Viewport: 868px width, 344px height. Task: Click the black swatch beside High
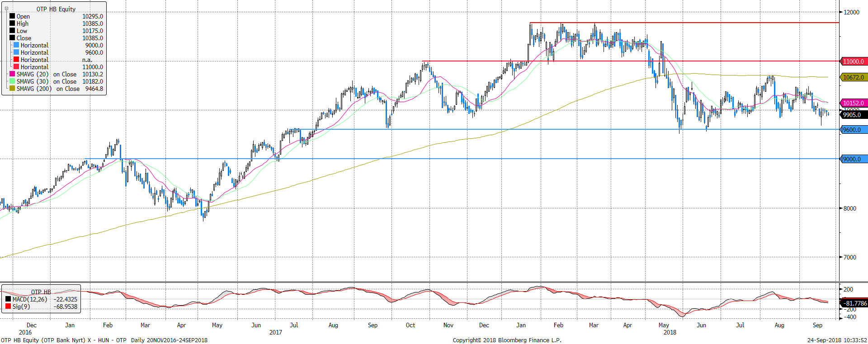point(12,24)
